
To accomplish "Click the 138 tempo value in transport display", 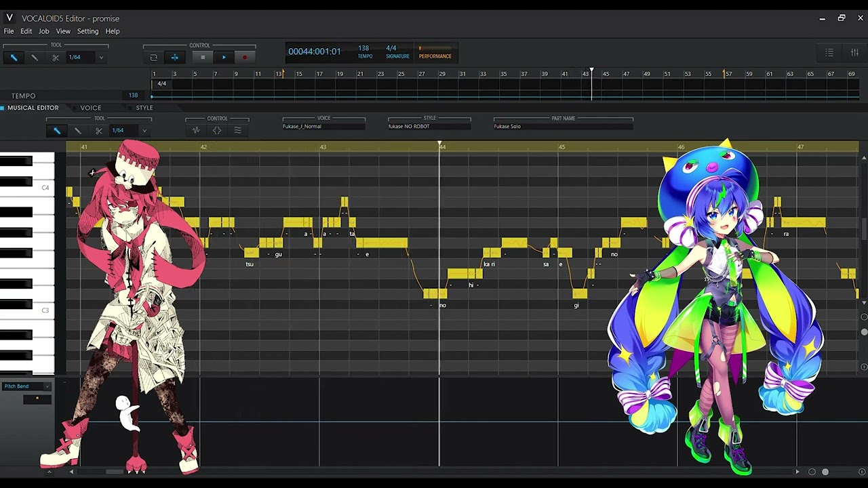I will tap(364, 48).
